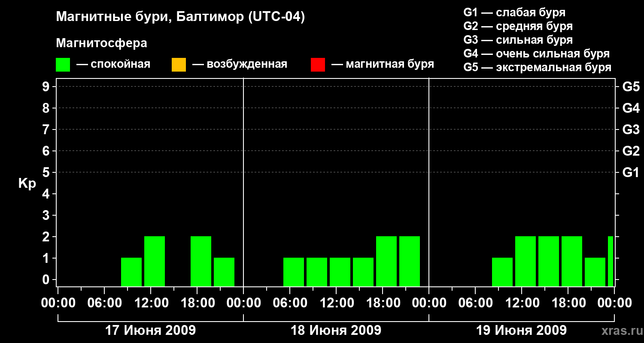This screenshot has width=644, height=343.
Task: Click the G5 label on the right axis
Action: (631, 87)
